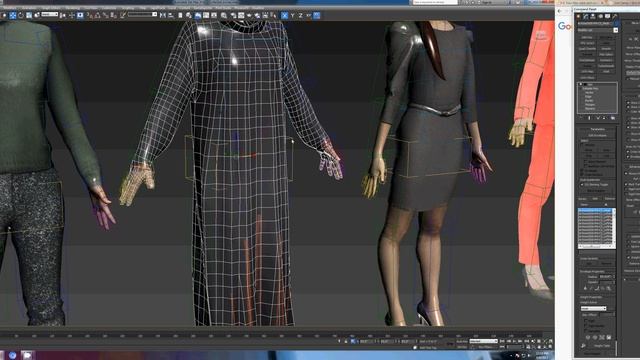Image resolution: width=640 pixels, height=360 pixels.
Task: Remove modifier from the stack icon
Action: 603,118
